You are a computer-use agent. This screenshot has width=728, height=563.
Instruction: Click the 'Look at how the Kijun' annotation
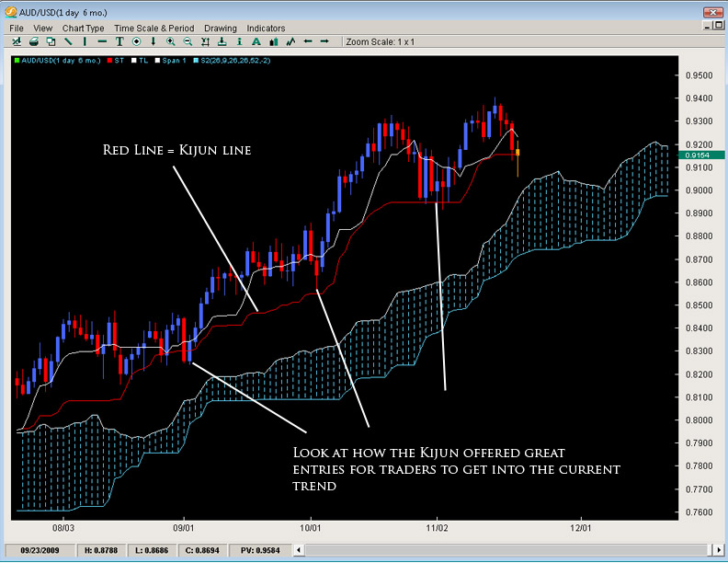pyautogui.click(x=457, y=469)
